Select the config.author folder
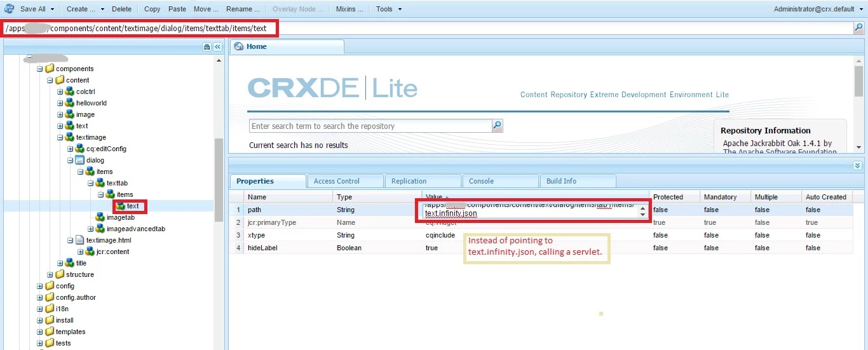This screenshot has height=350, width=868. (x=75, y=297)
